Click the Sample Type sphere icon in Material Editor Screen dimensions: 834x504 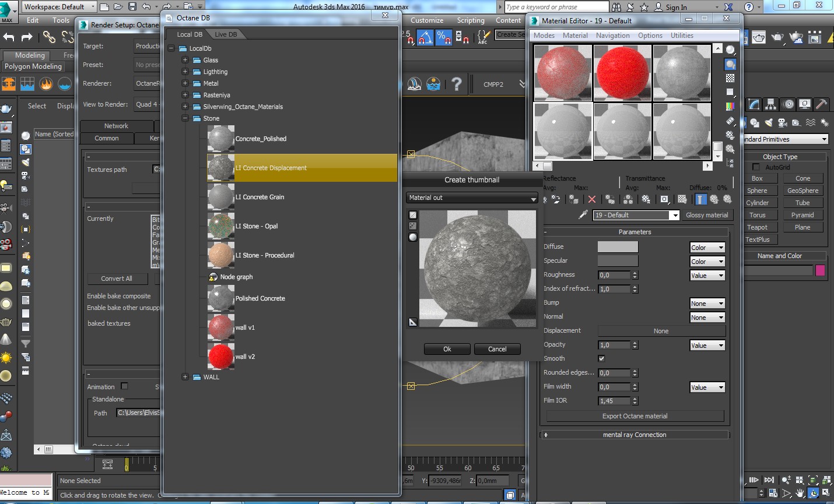tap(730, 50)
